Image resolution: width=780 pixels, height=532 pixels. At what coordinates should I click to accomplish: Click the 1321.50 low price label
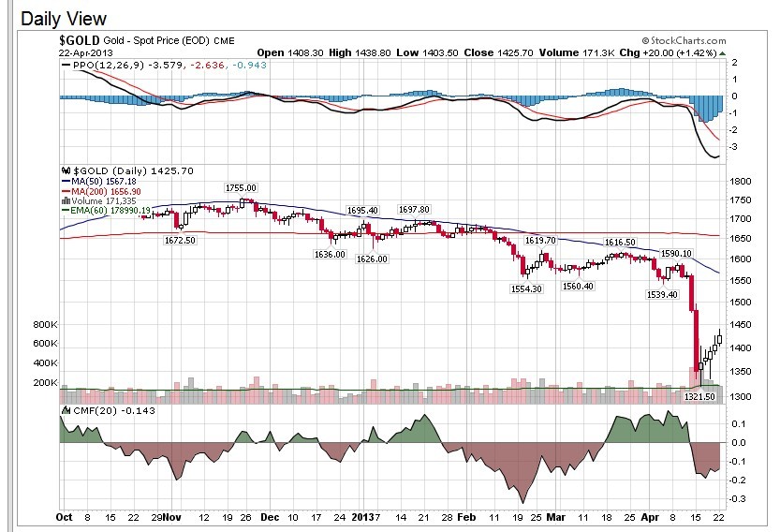(699, 397)
